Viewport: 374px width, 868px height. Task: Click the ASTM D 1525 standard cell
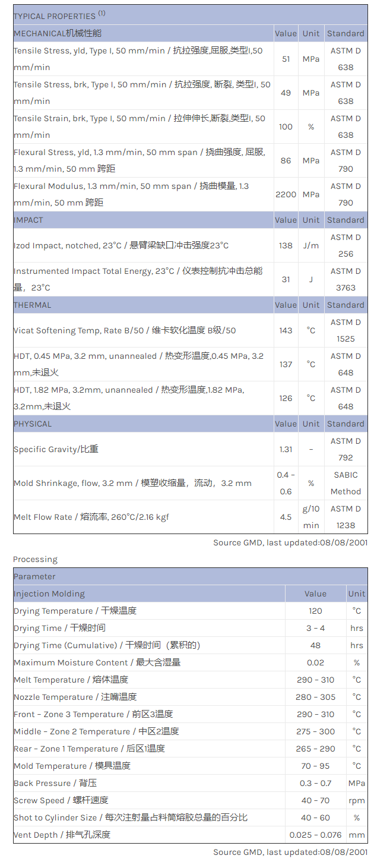346,330
